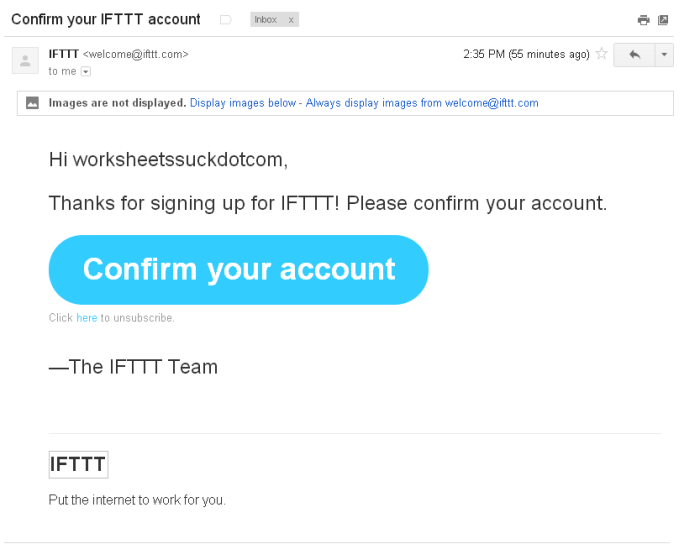Click the reply arrow button

[634, 55]
